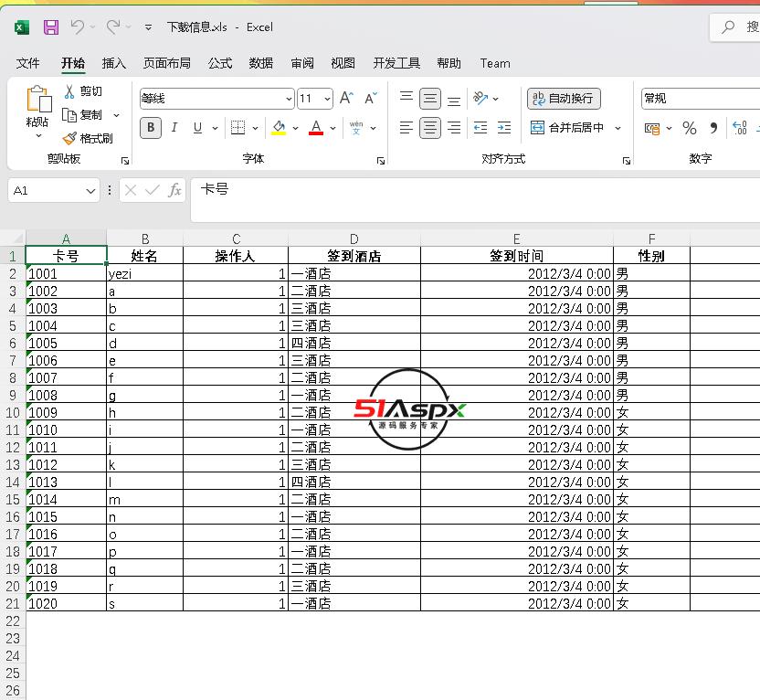Toggle horizontal center alignment
760x700 pixels.
(430, 128)
